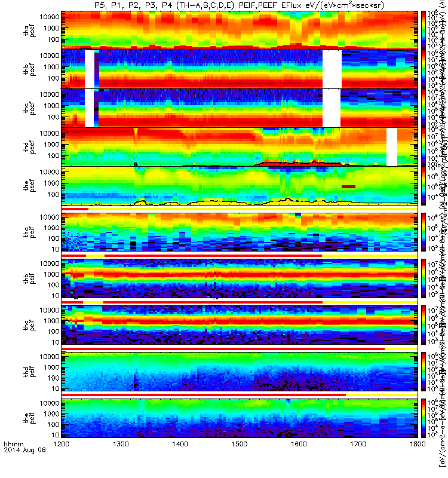Click the 1300 time tick label
The width and height of the screenshot is (448, 478).
[121, 444]
